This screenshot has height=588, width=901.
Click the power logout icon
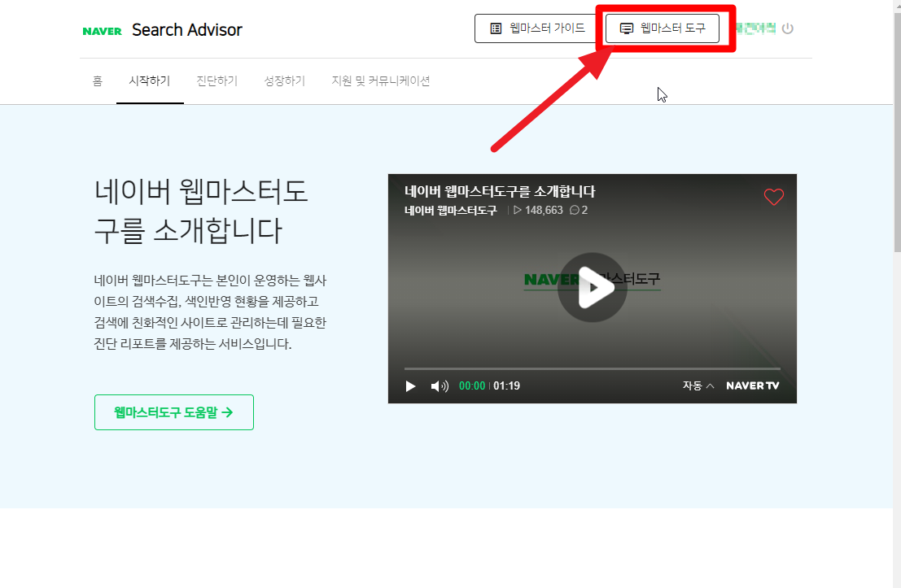[787, 28]
